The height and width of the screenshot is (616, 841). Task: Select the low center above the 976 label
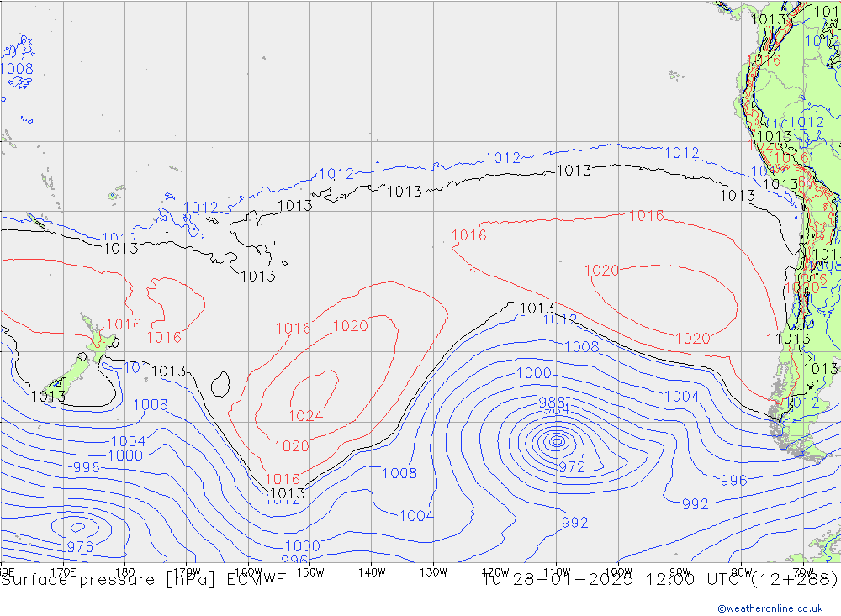78,528
